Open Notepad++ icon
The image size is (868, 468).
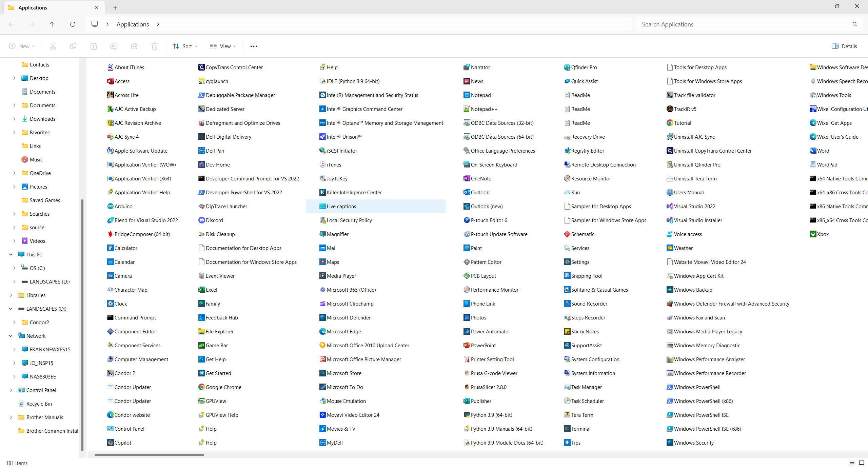point(467,109)
